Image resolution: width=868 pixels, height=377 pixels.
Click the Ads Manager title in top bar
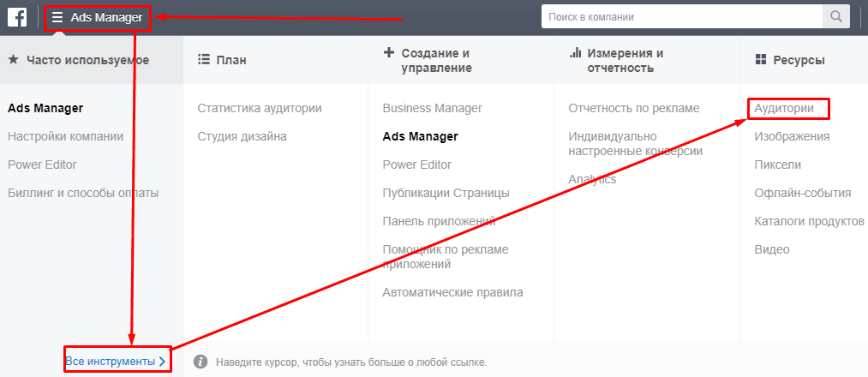pyautogui.click(x=107, y=18)
